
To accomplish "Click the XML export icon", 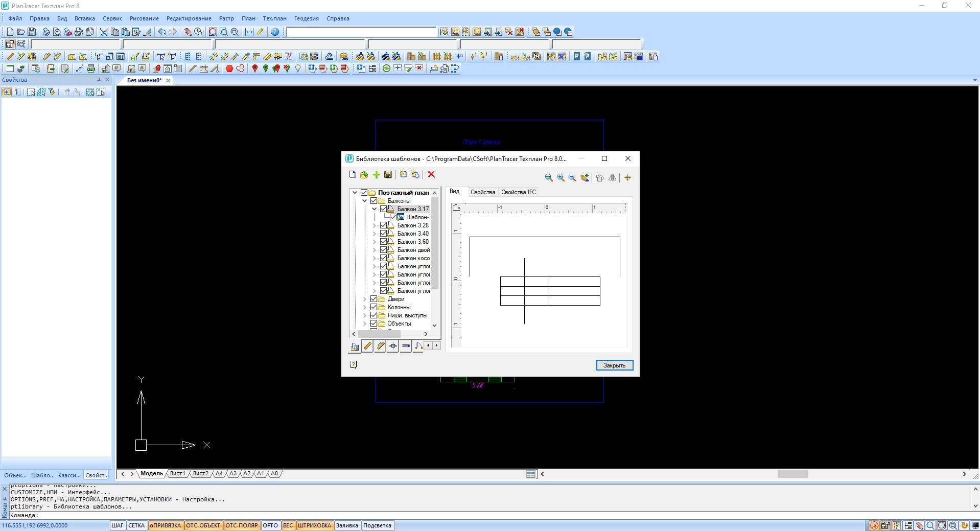I will click(91, 68).
